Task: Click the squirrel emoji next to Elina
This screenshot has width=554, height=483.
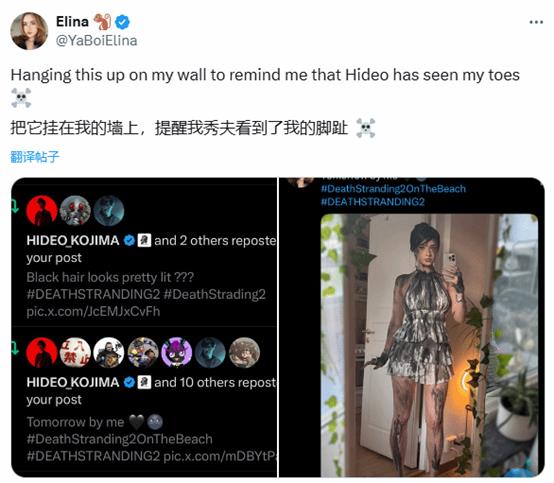Action: click(x=103, y=22)
